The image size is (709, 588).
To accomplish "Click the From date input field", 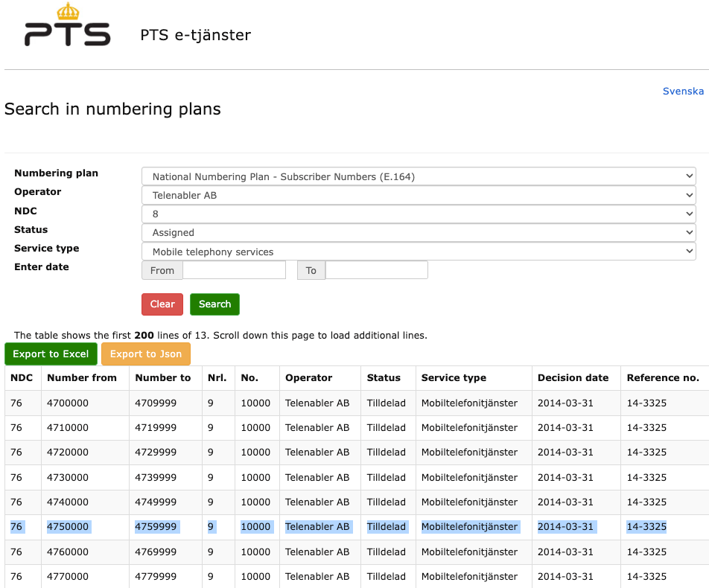I will tap(234, 270).
